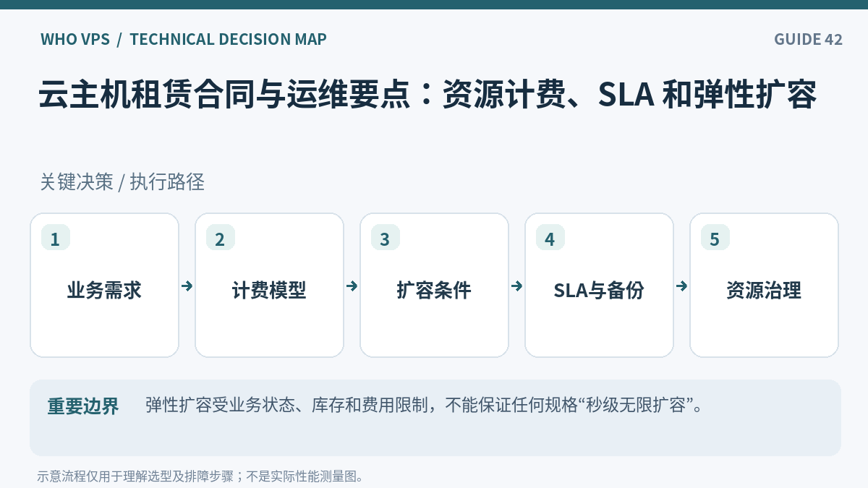
Task: Click the 关键决策 / 执行路径 subtitle
Action: [122, 182]
